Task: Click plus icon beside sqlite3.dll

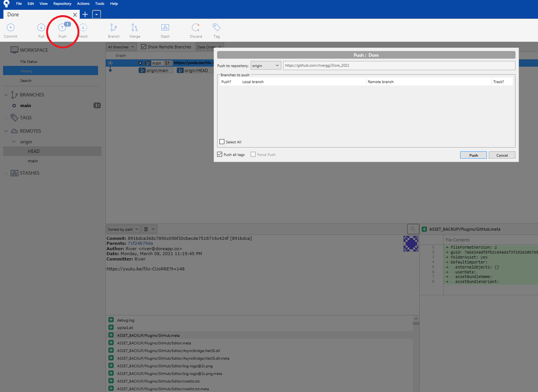Action: [111, 327]
